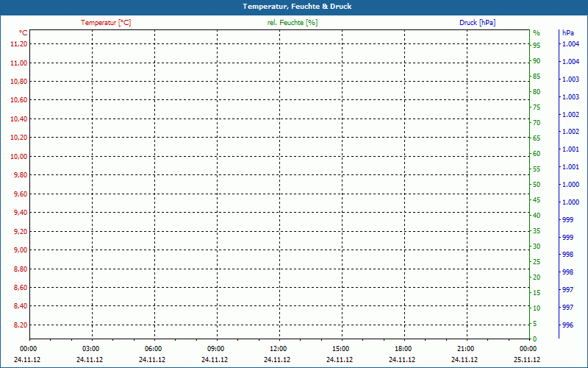Click the 35 tick on the humidity axis
This screenshot has width=588, height=368.
[x=537, y=231]
